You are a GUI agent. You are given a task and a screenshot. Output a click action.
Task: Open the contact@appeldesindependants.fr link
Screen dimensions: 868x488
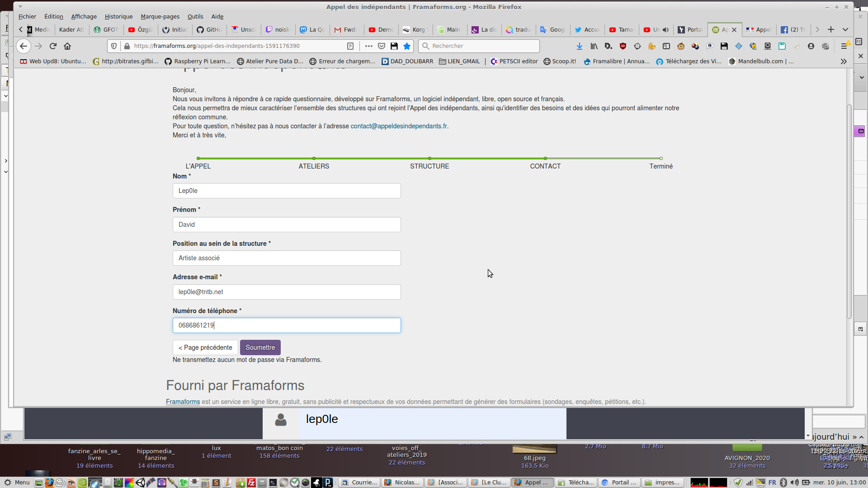(x=399, y=126)
